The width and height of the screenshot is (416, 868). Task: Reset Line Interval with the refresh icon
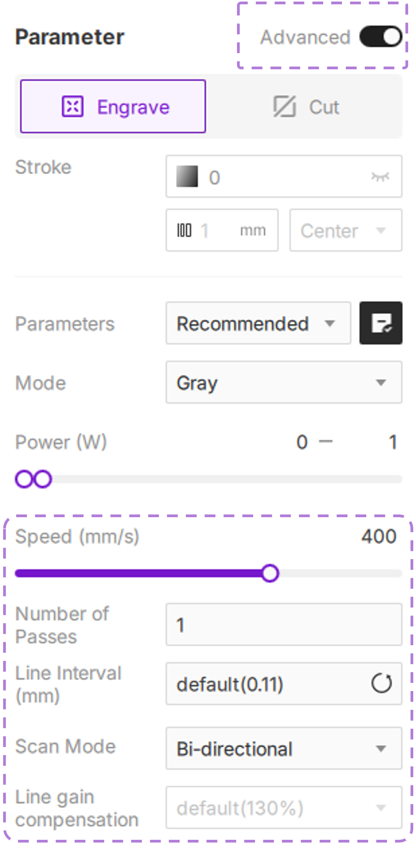(x=381, y=684)
